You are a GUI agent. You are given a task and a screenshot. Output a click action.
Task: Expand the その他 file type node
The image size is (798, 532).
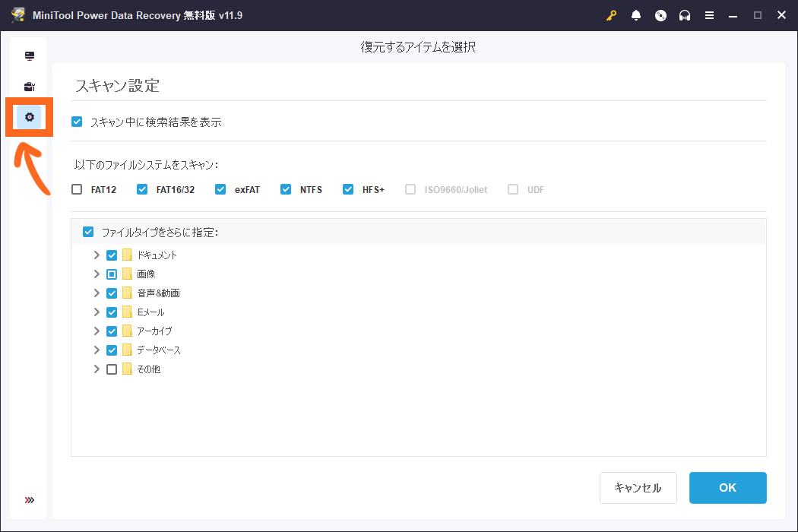click(x=97, y=369)
